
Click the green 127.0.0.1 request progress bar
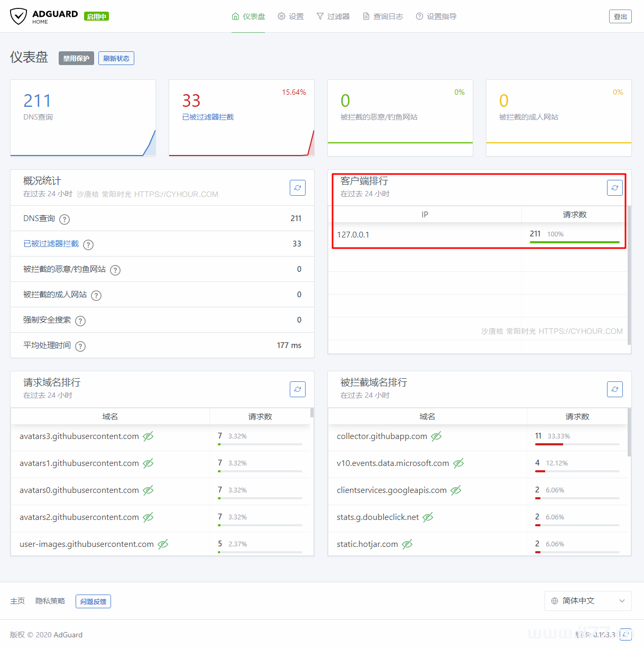(x=574, y=242)
